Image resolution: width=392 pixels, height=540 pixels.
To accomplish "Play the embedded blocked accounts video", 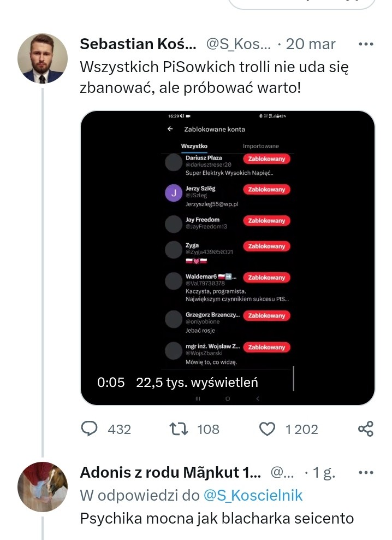I will click(x=228, y=257).
